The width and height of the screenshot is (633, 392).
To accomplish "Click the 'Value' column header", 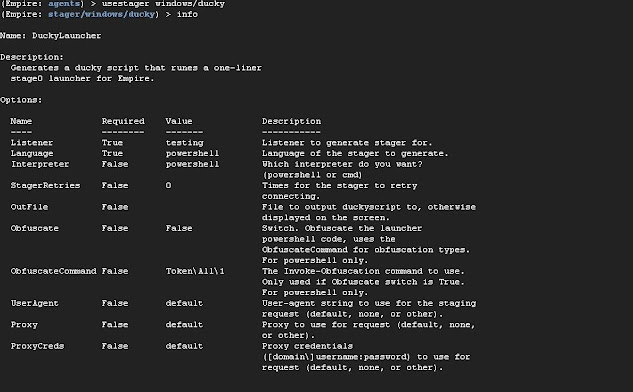I will [179, 121].
